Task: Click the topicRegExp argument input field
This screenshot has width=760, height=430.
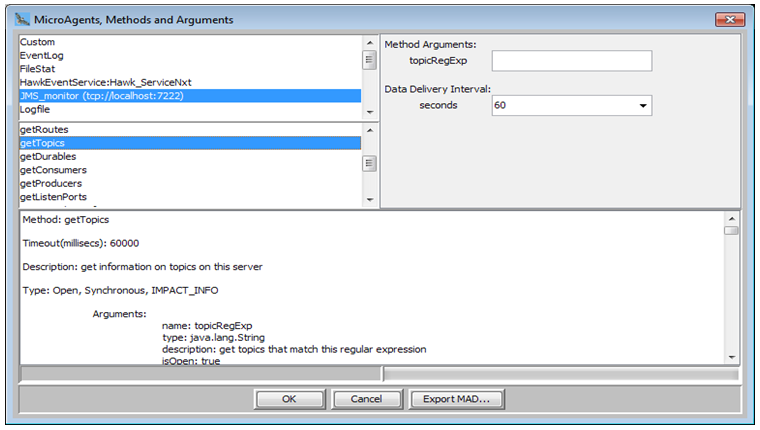Action: tap(572, 61)
